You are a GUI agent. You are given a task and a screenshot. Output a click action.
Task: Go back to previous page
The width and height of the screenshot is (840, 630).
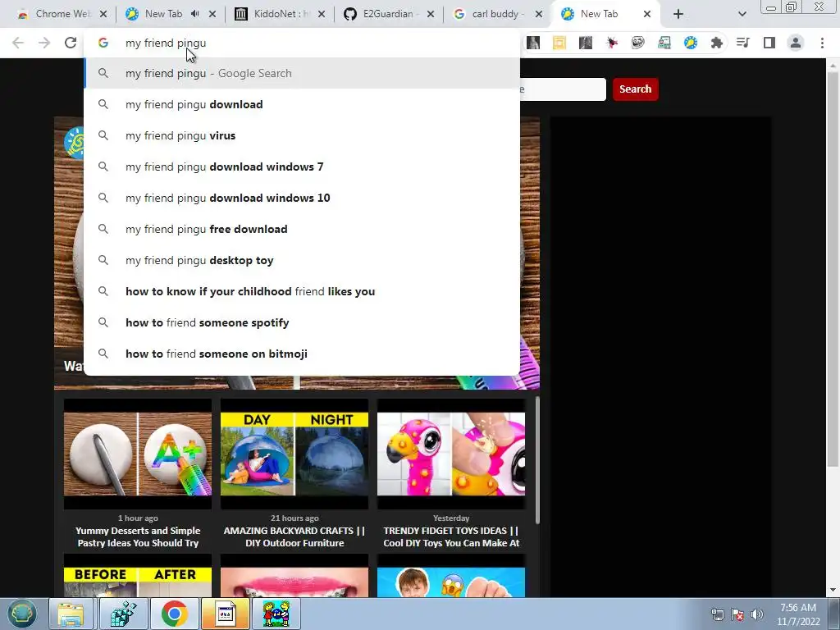coord(18,43)
